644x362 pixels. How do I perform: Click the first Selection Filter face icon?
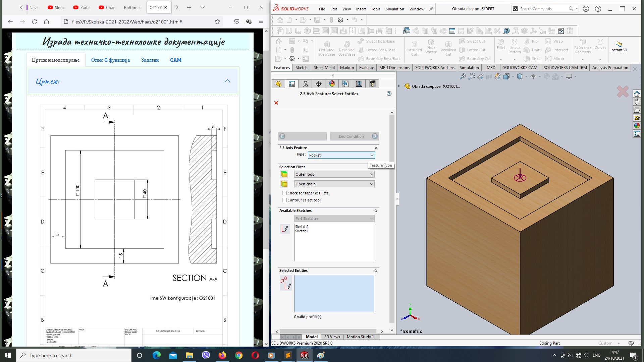284,174
